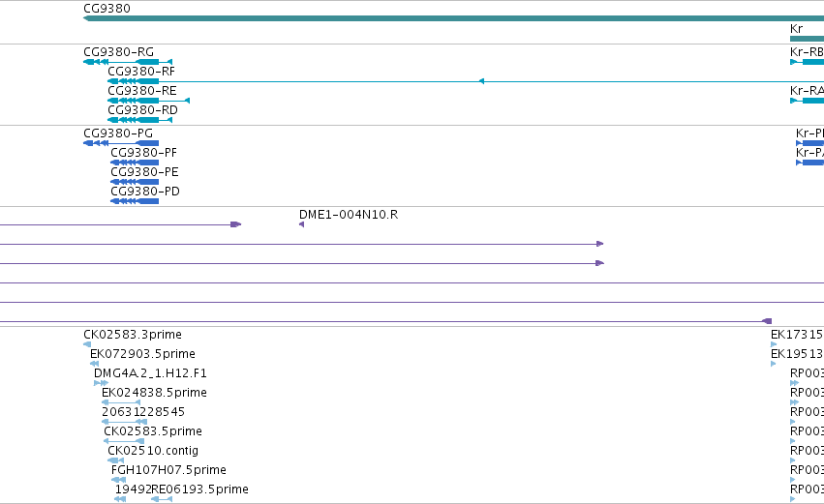Click the Kr-RB transcript label
824x504 pixels.
(x=807, y=52)
